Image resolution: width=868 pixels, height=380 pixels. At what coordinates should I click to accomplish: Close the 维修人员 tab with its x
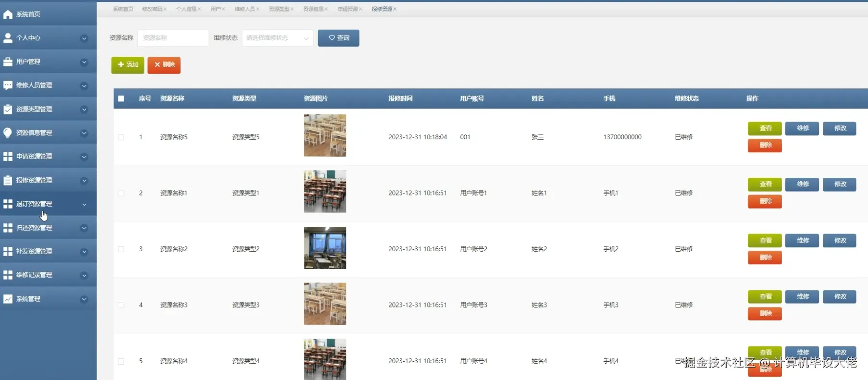257,9
